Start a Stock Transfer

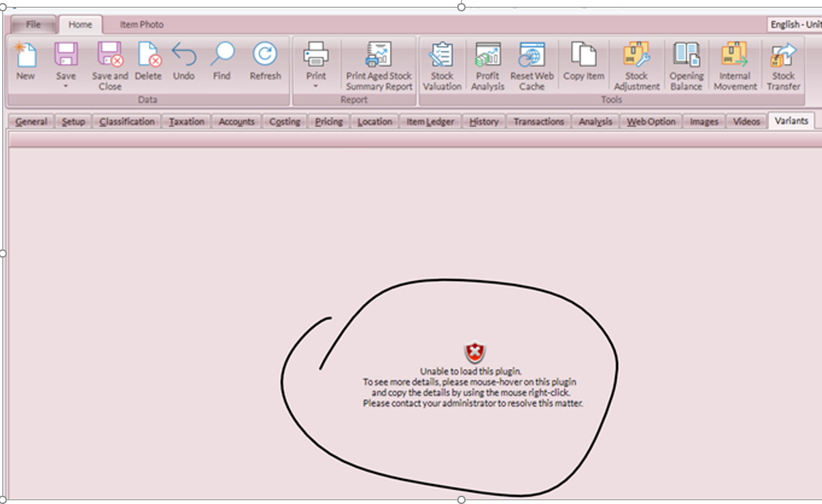click(x=783, y=57)
